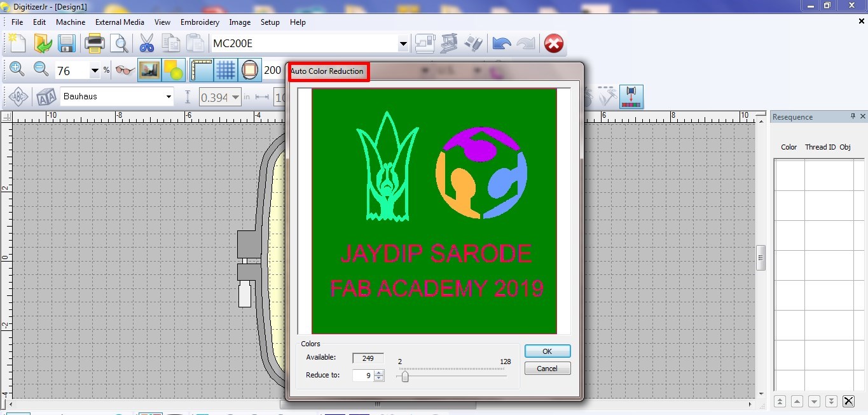This screenshot has height=415, width=868.
Task: Open a design file with Open icon
Action: 43,43
